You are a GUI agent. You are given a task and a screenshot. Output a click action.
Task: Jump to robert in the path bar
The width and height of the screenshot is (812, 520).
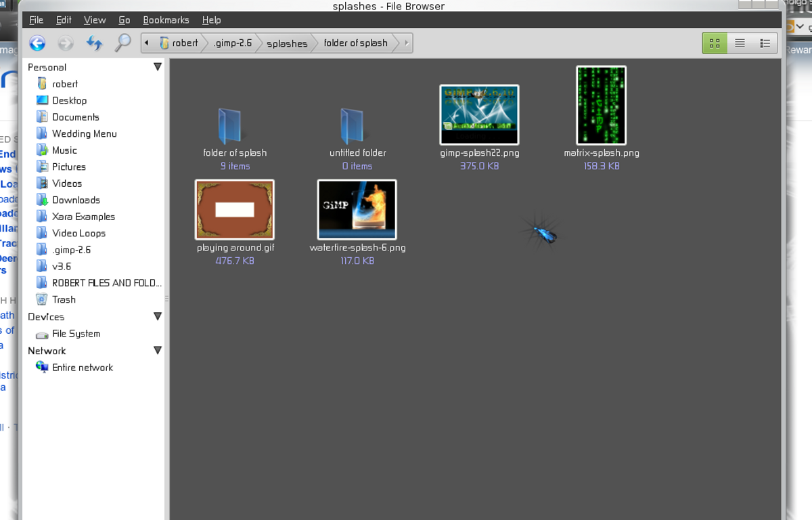click(x=178, y=43)
